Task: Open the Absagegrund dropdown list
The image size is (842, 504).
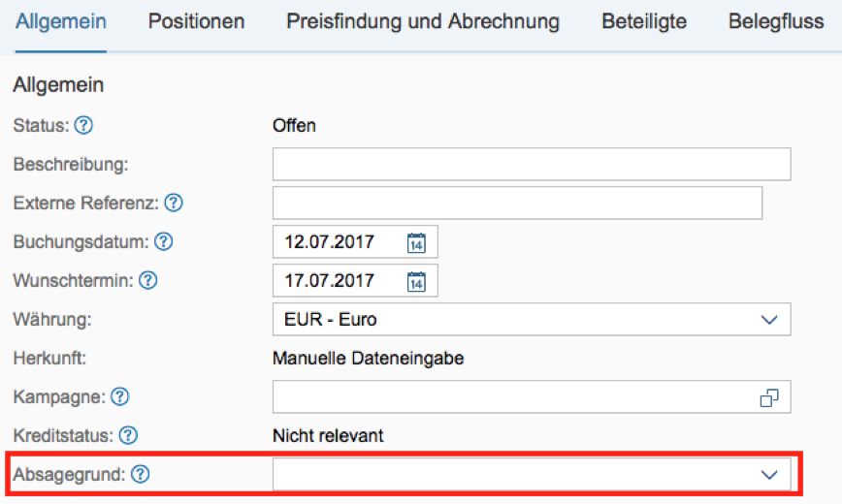Action: pyautogui.click(x=769, y=475)
